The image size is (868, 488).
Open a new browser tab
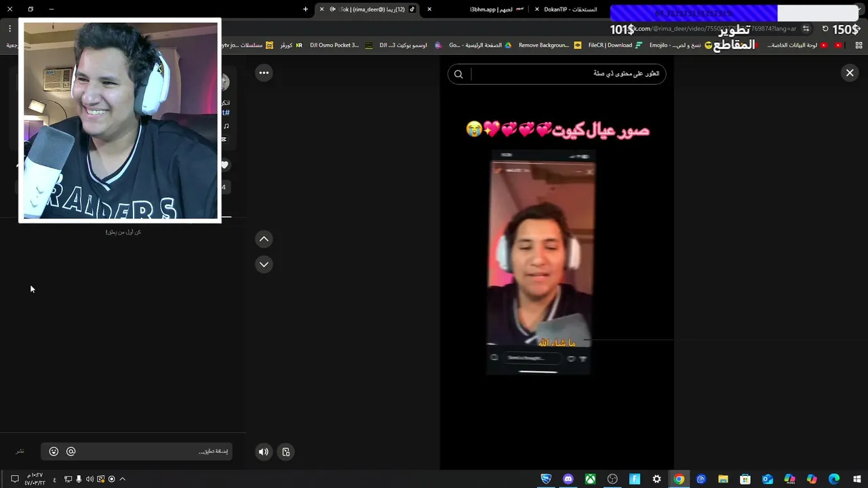[305, 9]
